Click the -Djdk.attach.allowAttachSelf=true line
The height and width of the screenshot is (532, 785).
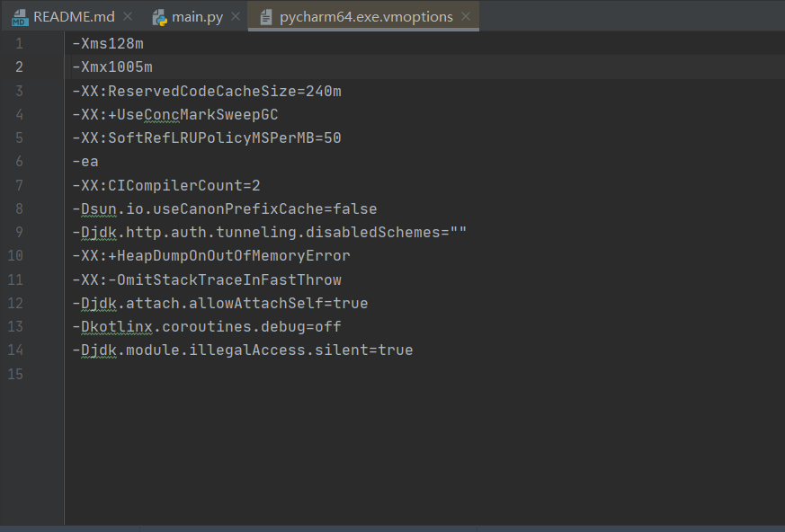point(219,303)
